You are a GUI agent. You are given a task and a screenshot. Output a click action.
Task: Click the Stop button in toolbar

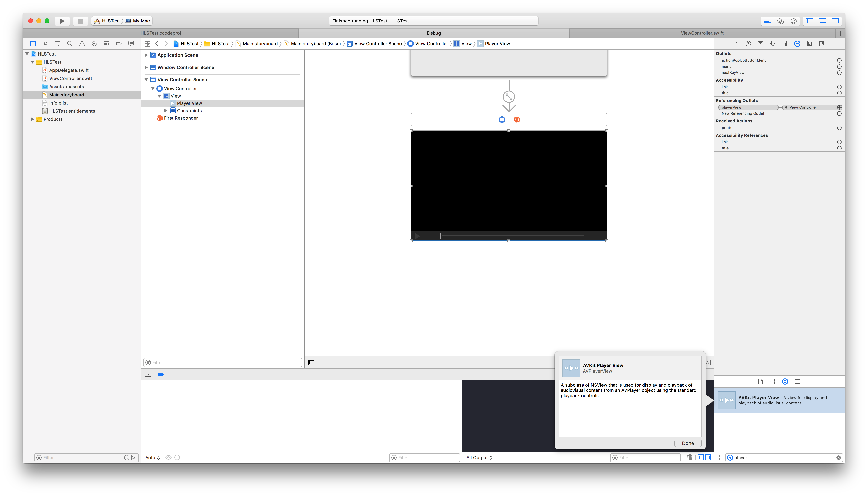[80, 21]
